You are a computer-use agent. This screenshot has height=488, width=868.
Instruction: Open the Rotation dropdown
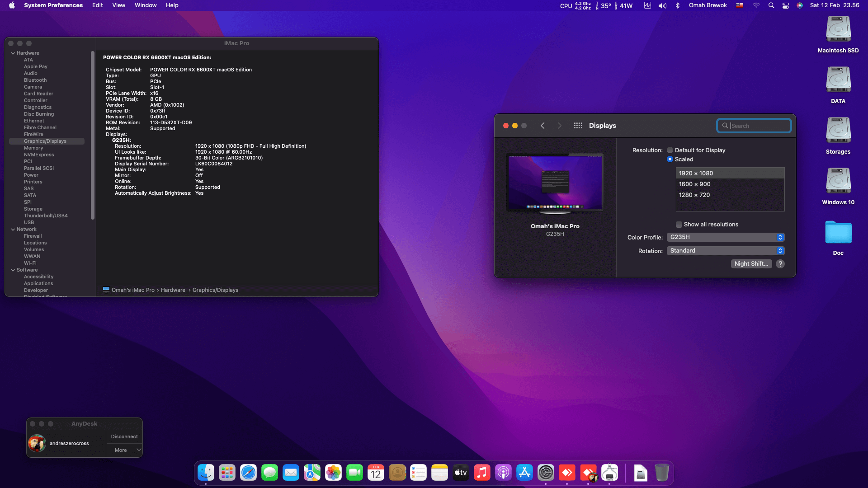pos(726,251)
